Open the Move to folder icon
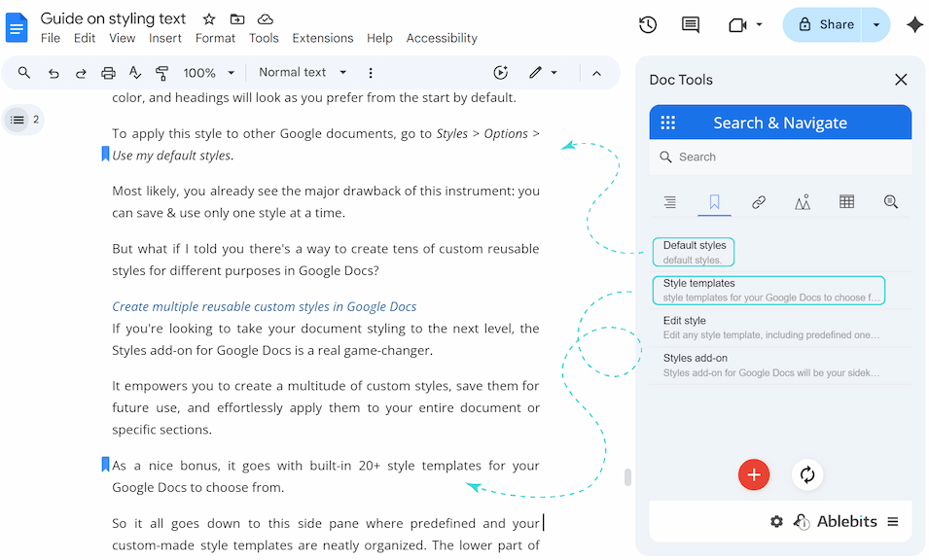Viewport: 929px width, 560px height. coord(237,19)
